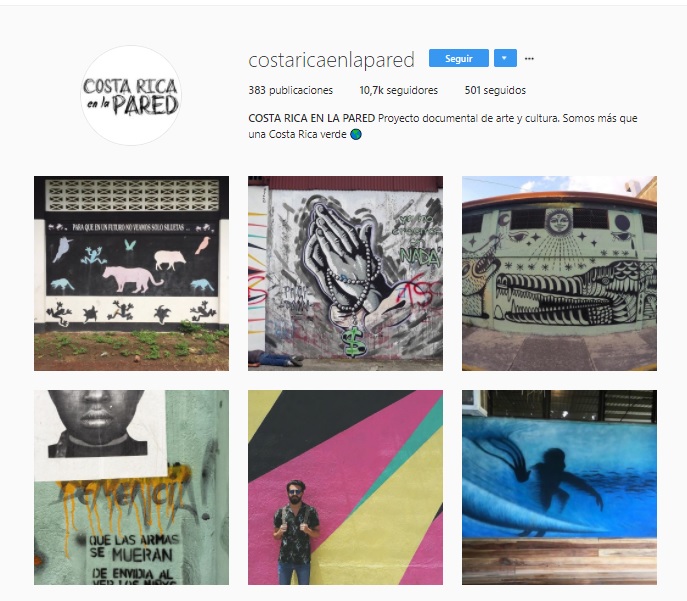This screenshot has width=687, height=601.
Task: Open the three-dot options menu
Action: (x=529, y=59)
